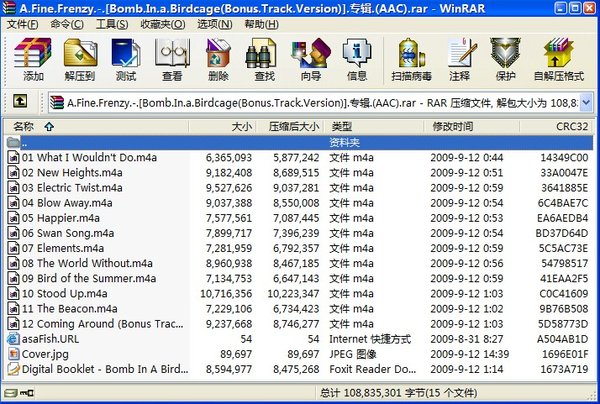
Task: Select 08 The World Without.m4a
Action: [87, 263]
